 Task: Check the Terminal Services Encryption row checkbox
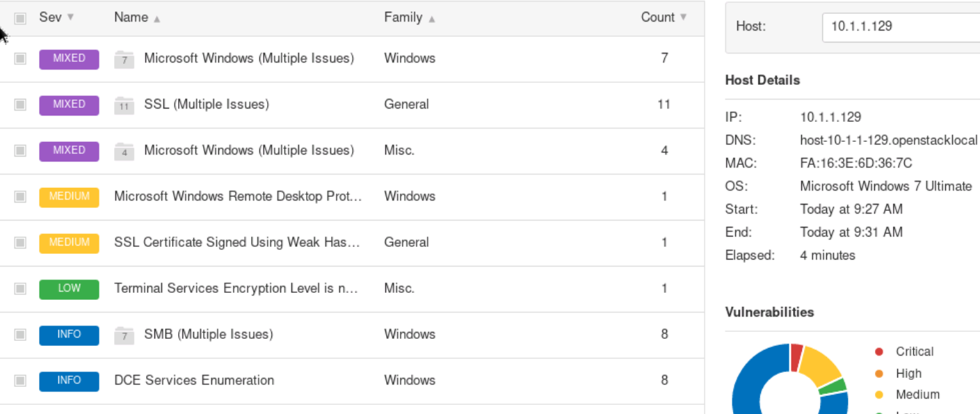coord(20,288)
